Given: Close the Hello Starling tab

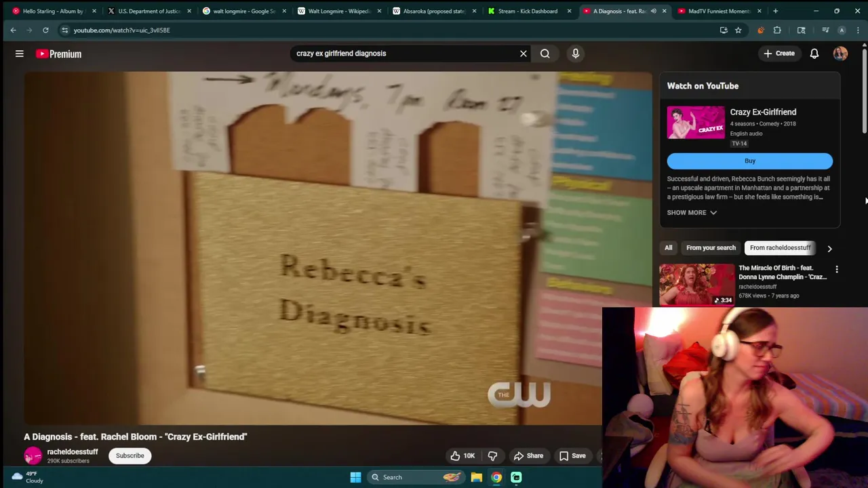Looking at the screenshot, I should [x=94, y=11].
